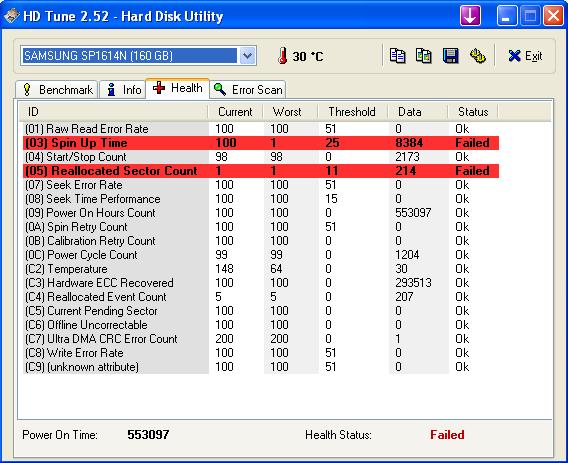
Task: Select the Temperature attribute row
Action: [x=261, y=269]
